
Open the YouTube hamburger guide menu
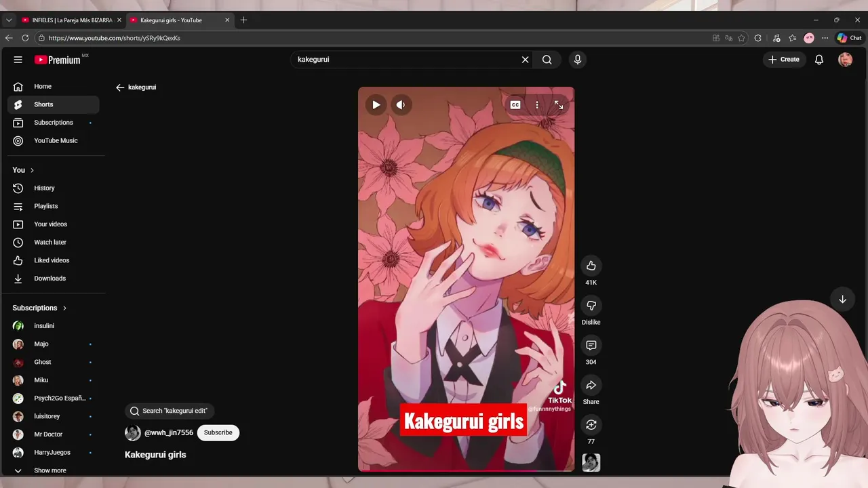18,60
